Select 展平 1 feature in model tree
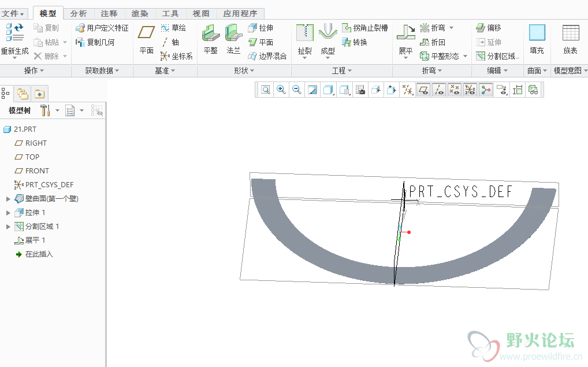This screenshot has width=588, height=367. point(29,240)
